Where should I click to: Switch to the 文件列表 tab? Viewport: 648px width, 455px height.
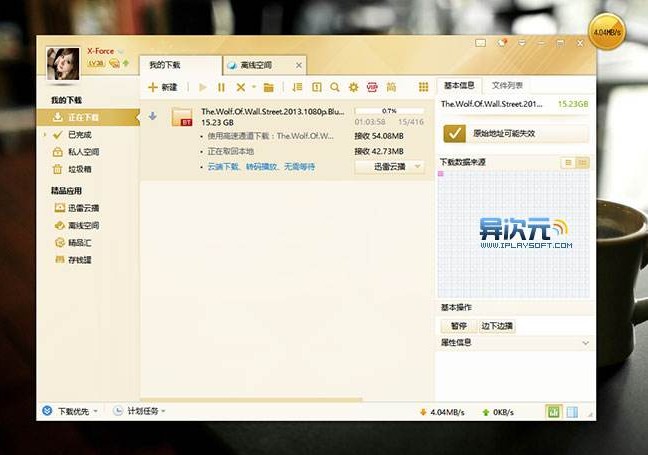tap(507, 86)
